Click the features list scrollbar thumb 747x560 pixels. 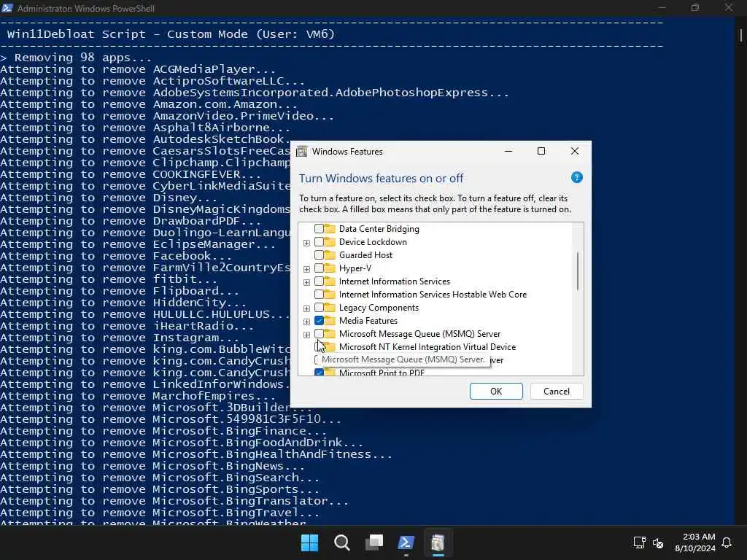pyautogui.click(x=578, y=271)
